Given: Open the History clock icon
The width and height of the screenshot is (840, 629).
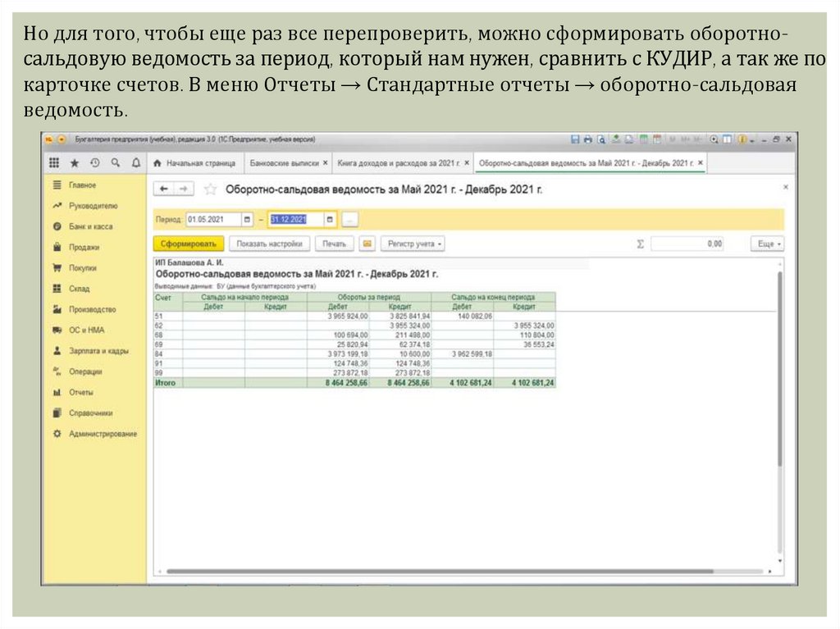Looking at the screenshot, I should [95, 163].
